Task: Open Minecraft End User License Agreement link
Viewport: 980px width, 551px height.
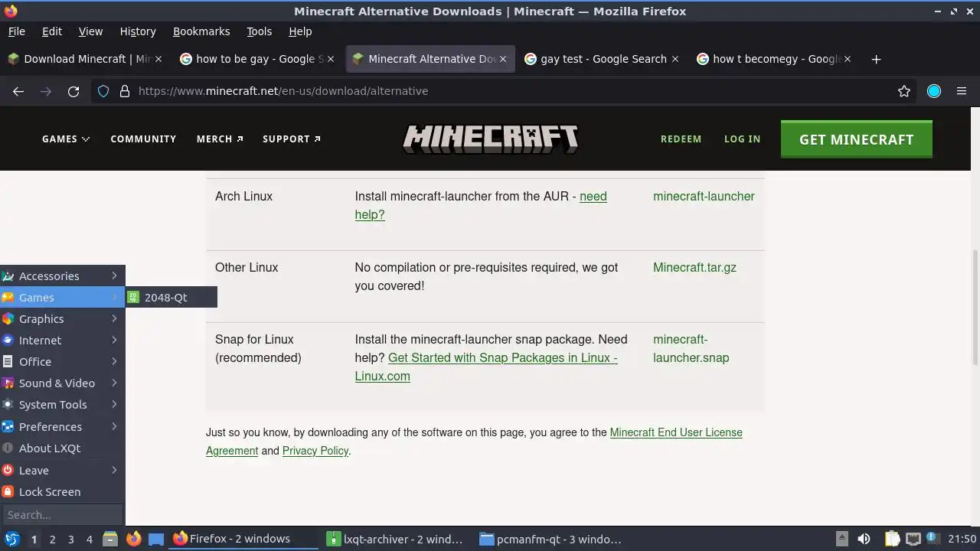Action: [474, 442]
